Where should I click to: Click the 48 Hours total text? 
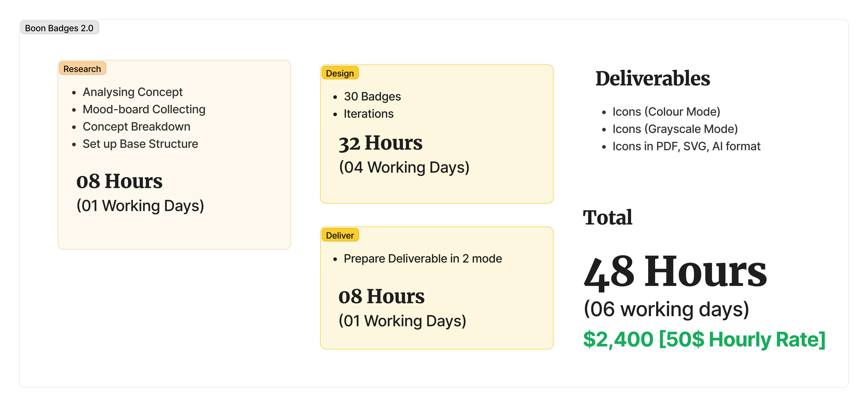pos(675,272)
